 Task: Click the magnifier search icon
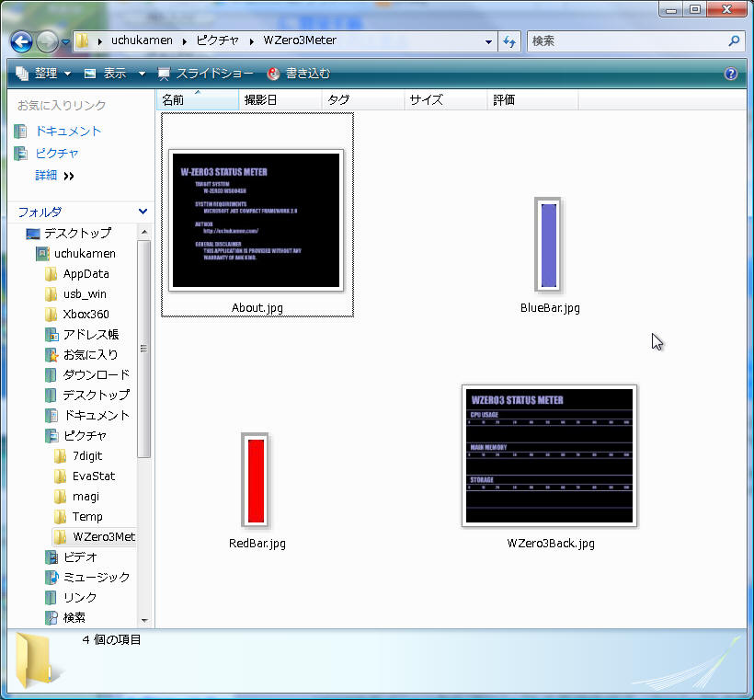734,41
